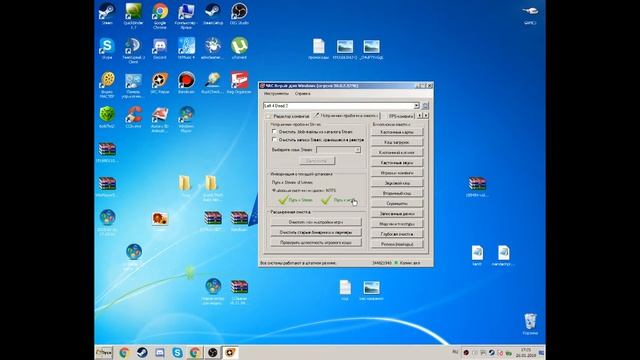Image resolution: width=640 pixels, height=360 pixels.
Task: Select the TeamSpeak 3 Client desktop icon
Action: pos(133,50)
